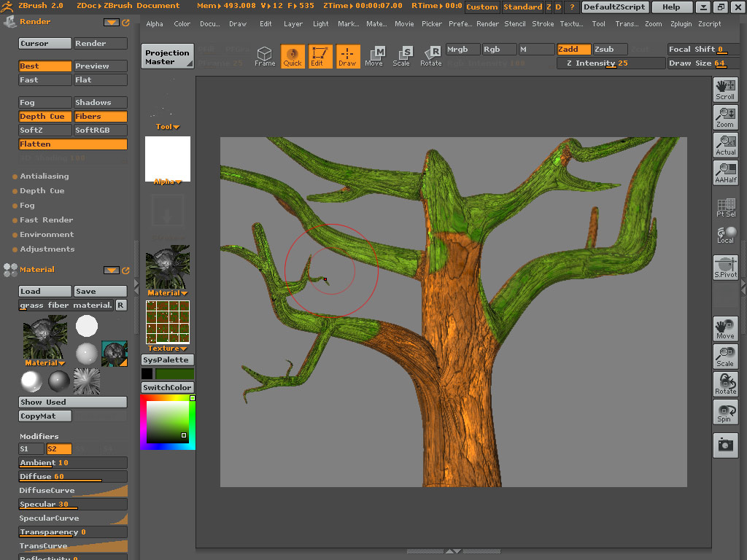
Task: Activate Local symmetry on the right shelf
Action: 725,234
